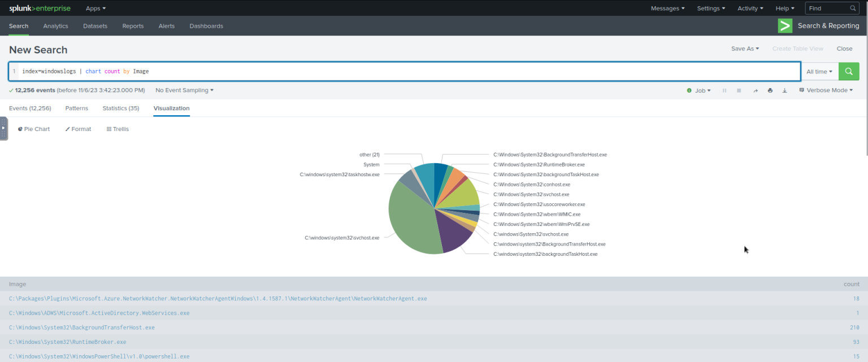Stop the search job
This screenshot has height=362, width=868.
[x=739, y=90]
